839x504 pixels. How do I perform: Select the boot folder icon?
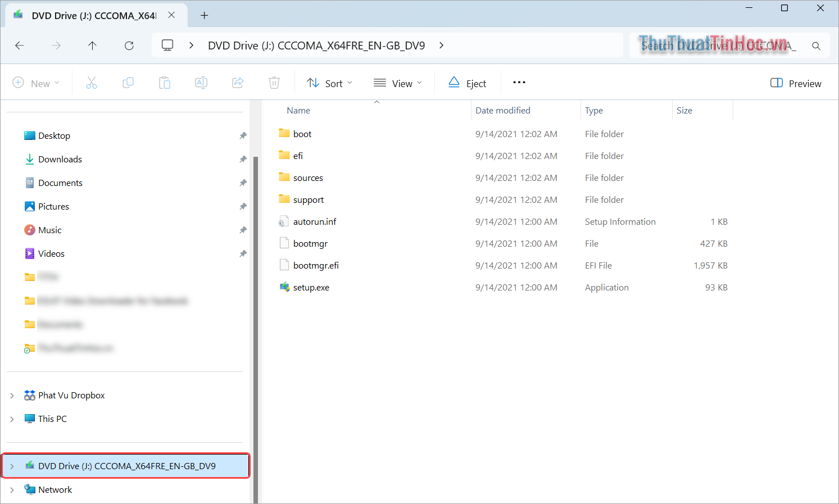click(284, 134)
